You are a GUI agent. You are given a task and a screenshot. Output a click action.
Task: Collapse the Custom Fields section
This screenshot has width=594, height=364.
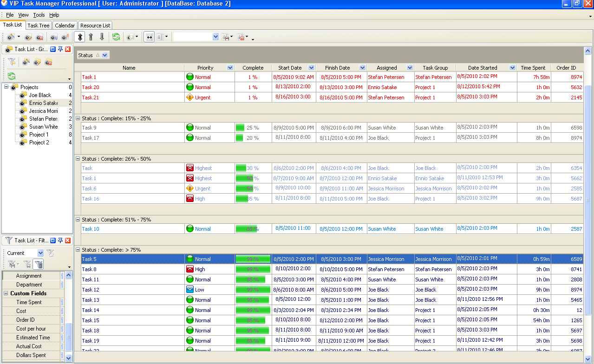(x=6, y=293)
